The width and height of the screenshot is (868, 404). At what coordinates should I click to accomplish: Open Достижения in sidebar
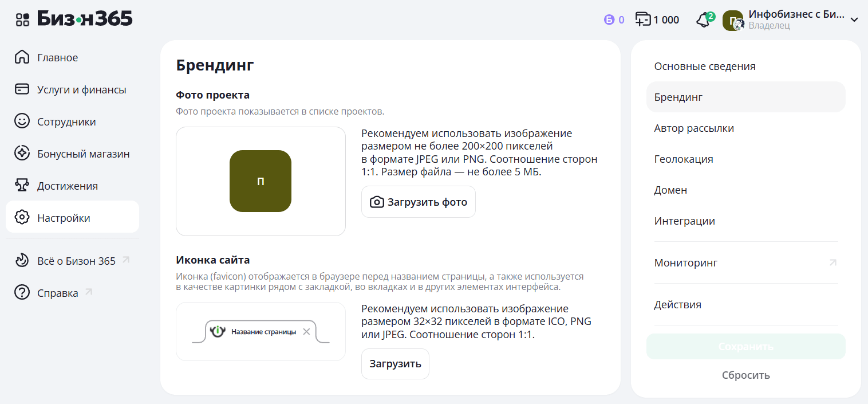click(x=67, y=186)
